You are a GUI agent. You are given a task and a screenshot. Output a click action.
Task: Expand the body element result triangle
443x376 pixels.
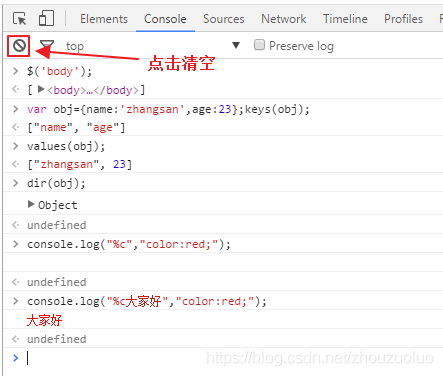[x=41, y=89]
